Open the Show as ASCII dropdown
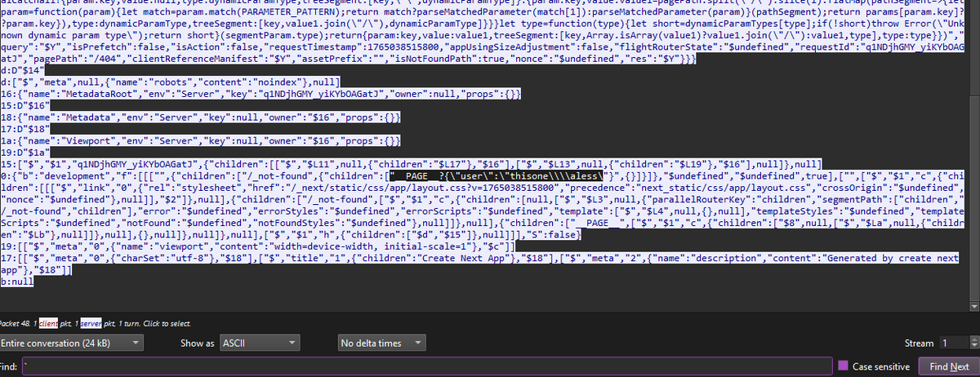Viewport: 980px width, 377px height. click(x=260, y=343)
